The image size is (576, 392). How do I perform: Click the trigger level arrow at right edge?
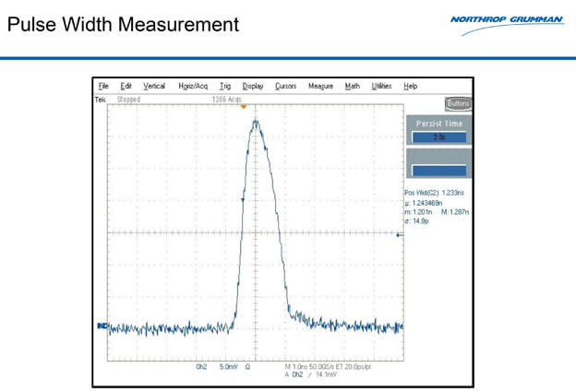(x=399, y=236)
